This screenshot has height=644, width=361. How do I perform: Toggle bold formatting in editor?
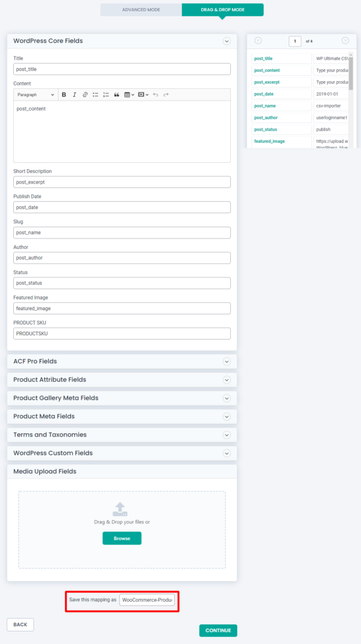[x=64, y=94]
